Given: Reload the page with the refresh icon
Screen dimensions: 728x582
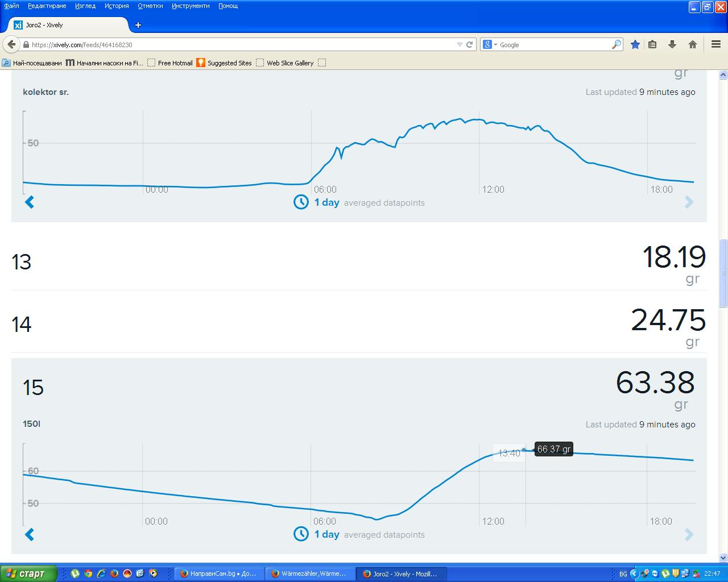Looking at the screenshot, I should tap(470, 44).
